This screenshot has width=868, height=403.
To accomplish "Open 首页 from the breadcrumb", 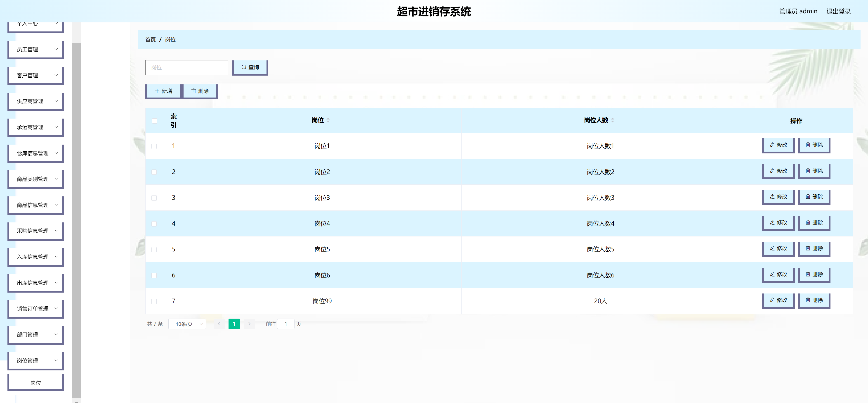I will pos(150,39).
